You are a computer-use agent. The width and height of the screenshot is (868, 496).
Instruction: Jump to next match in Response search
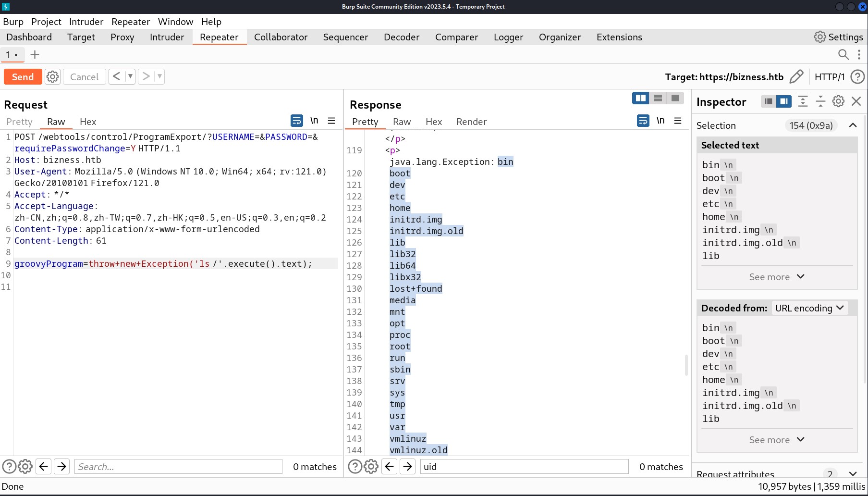point(407,467)
